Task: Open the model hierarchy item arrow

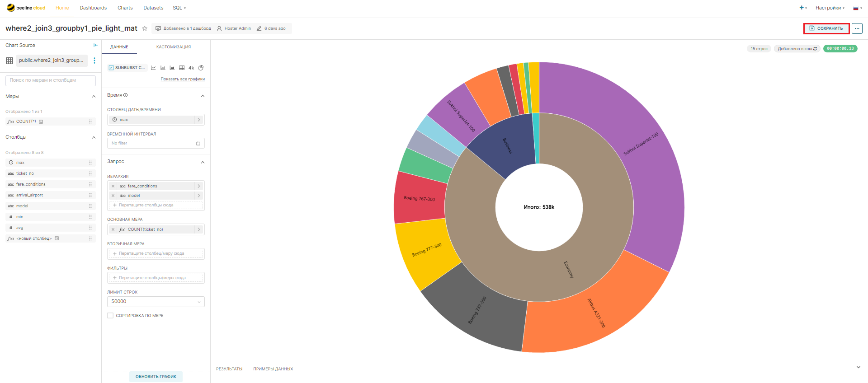Action: (x=199, y=196)
